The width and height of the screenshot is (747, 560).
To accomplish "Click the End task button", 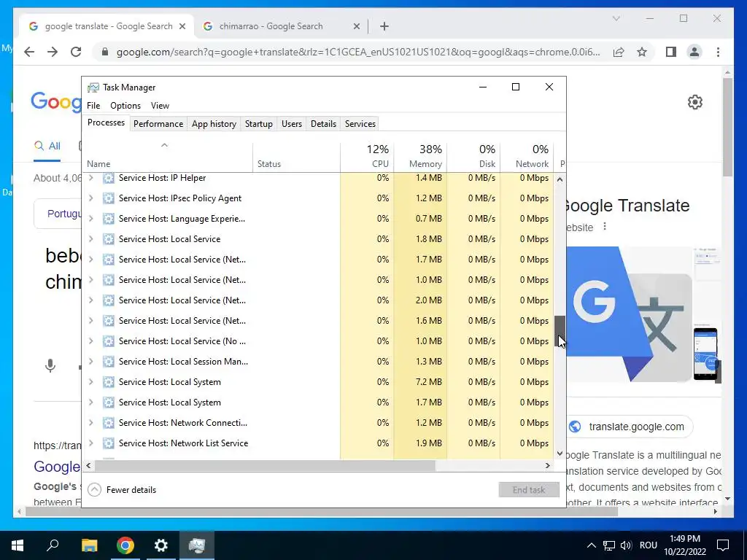I will click(x=529, y=490).
